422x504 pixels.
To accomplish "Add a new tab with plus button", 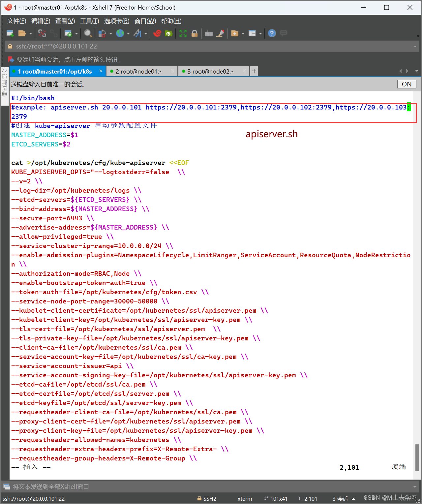I will click(x=254, y=71).
